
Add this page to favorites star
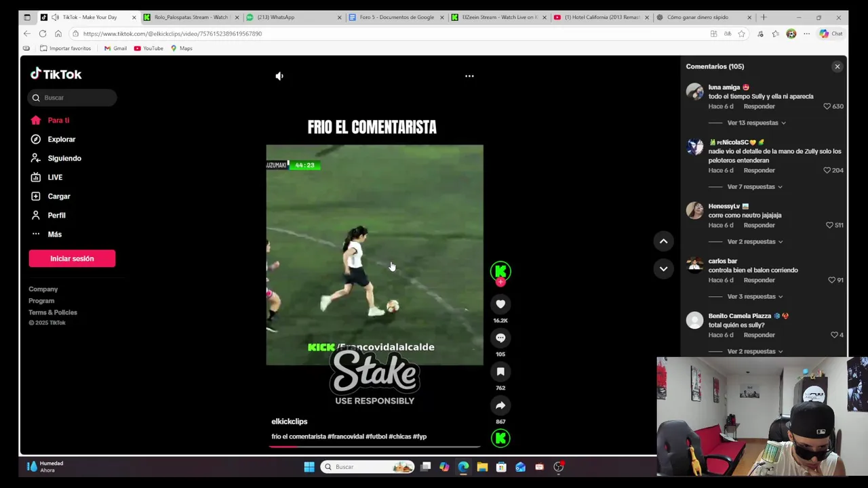click(x=741, y=33)
